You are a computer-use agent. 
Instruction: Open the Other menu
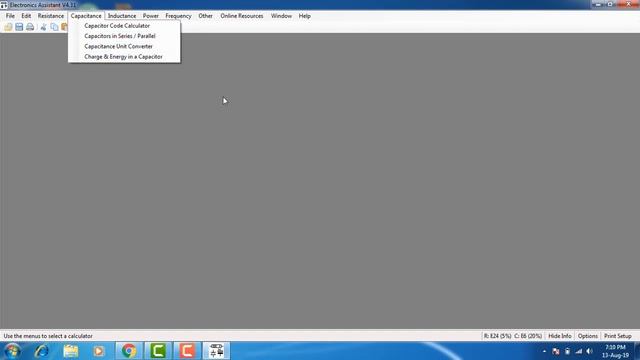[205, 16]
